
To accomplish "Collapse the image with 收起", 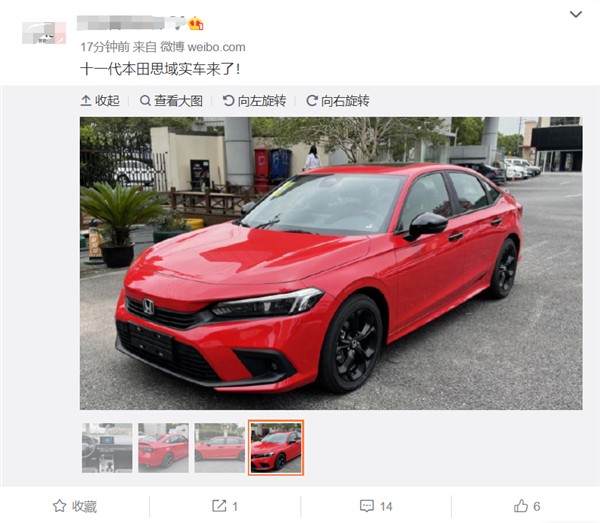I will [100, 101].
